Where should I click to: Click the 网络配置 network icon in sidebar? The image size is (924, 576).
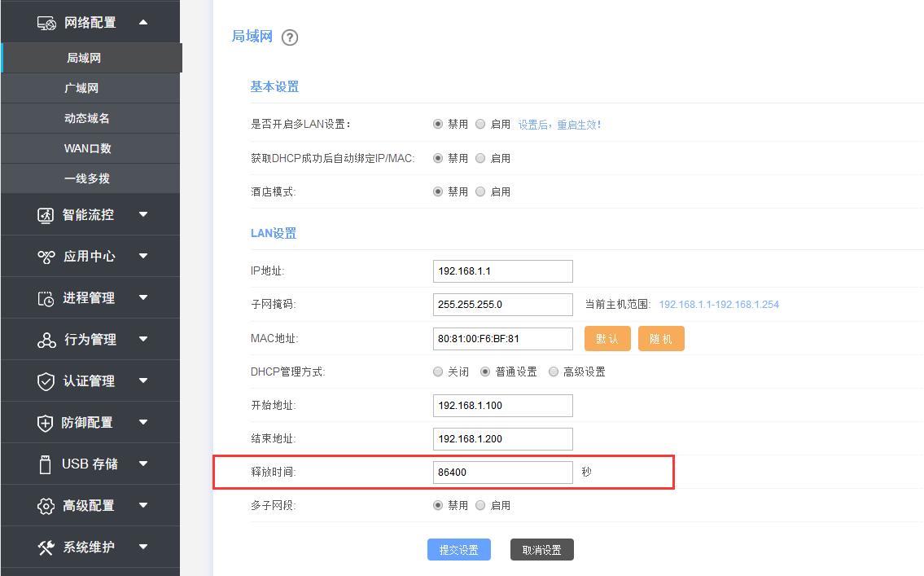coord(44,22)
